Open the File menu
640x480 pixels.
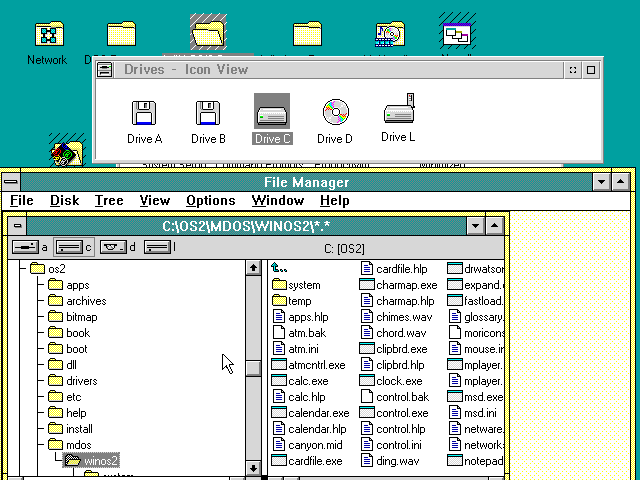coord(22,201)
